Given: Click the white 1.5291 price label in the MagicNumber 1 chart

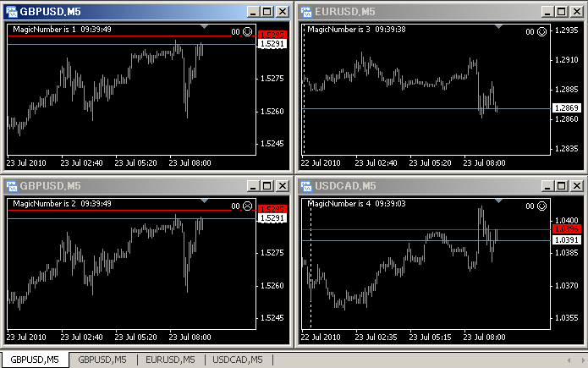Looking at the screenshot, I should (x=272, y=44).
